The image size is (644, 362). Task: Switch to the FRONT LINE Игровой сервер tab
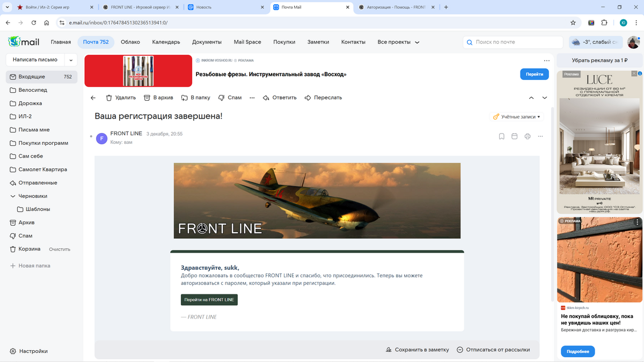tap(138, 8)
